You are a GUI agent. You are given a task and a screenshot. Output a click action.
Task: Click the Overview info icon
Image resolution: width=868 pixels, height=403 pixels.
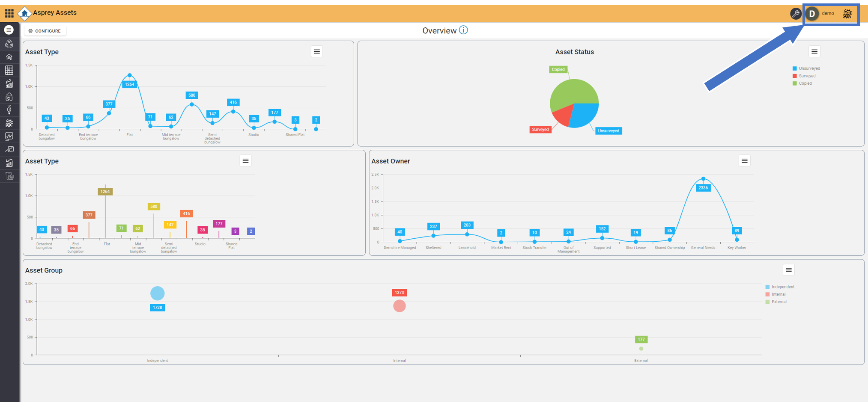(463, 30)
